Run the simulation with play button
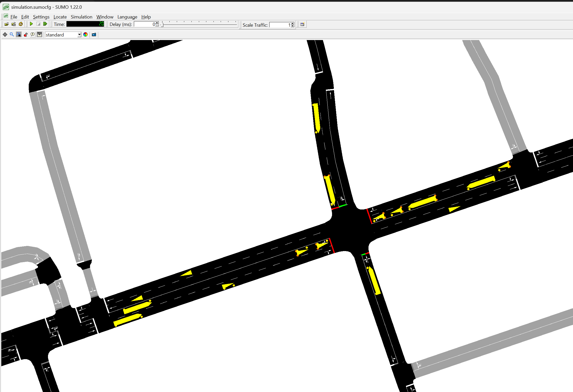 pos(31,24)
